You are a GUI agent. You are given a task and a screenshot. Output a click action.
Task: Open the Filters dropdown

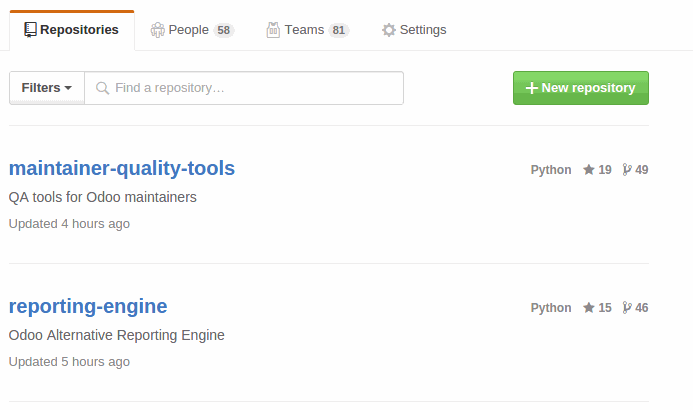[47, 88]
